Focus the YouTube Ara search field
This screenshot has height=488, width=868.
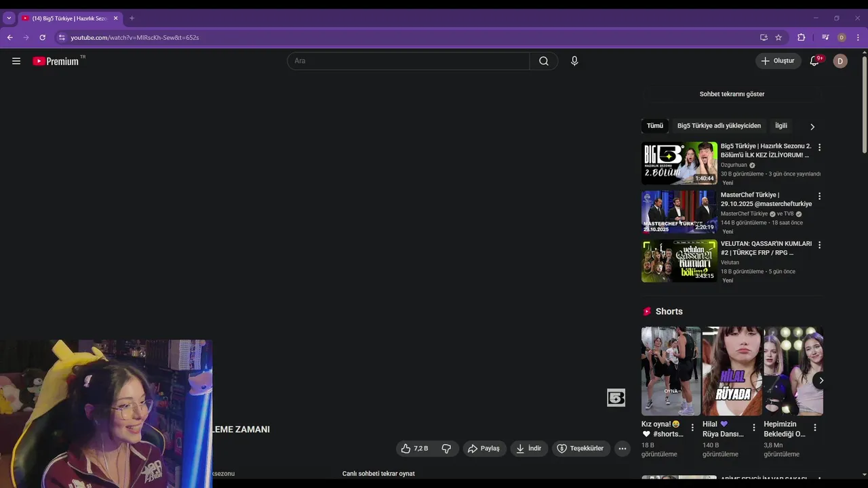pyautogui.click(x=408, y=61)
